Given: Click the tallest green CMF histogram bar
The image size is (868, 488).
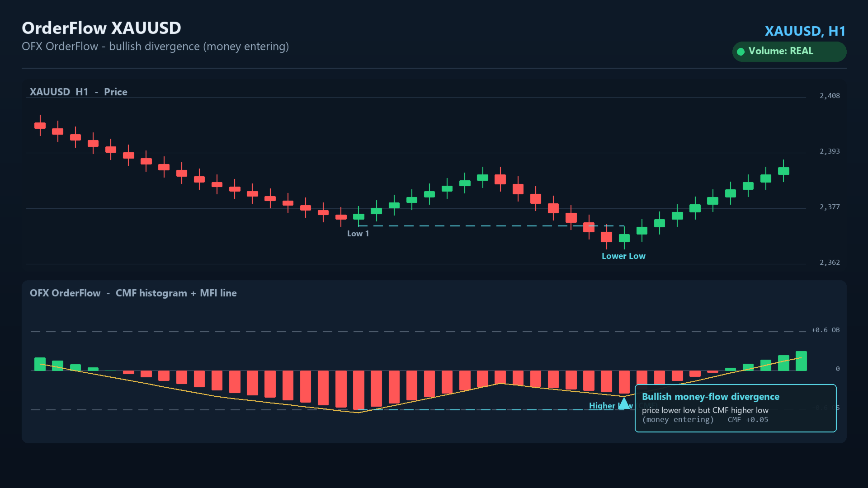Looking at the screenshot, I should (x=801, y=361).
